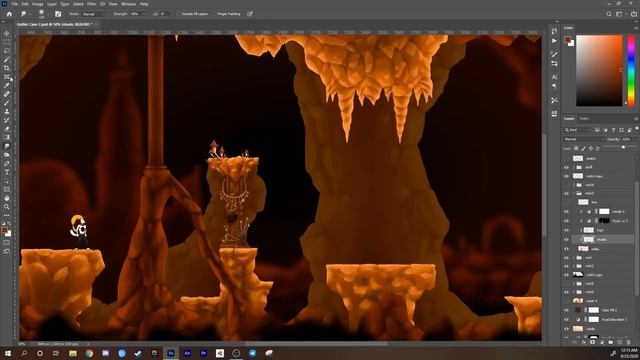Create a new layer button
The height and width of the screenshot is (360, 640).
pos(620,342)
